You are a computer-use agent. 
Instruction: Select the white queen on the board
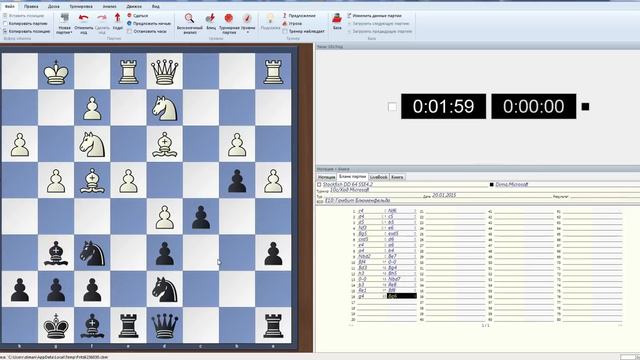[164, 71]
